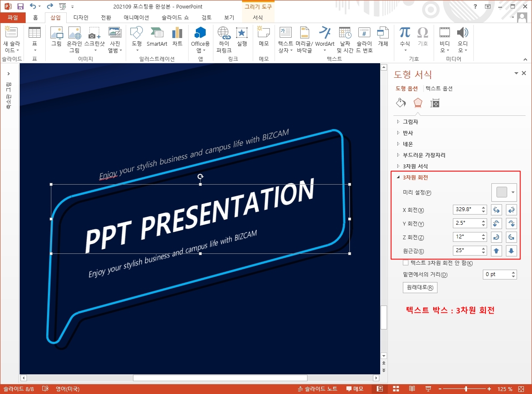Switch to the 전환 tab
Screen dimensions: 532x394
tap(106, 18)
